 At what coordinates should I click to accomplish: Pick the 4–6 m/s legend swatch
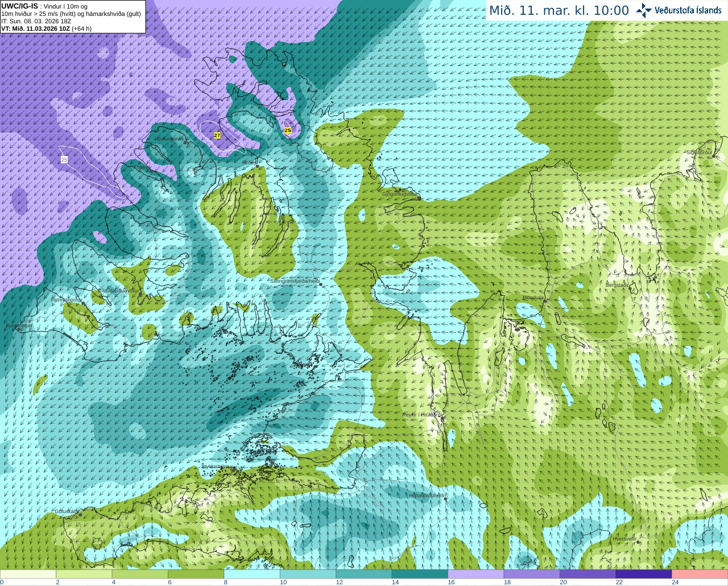click(140, 574)
